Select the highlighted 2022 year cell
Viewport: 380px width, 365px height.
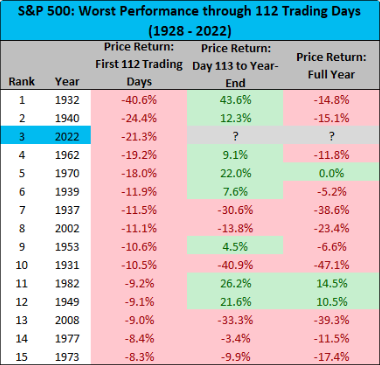coord(67,137)
